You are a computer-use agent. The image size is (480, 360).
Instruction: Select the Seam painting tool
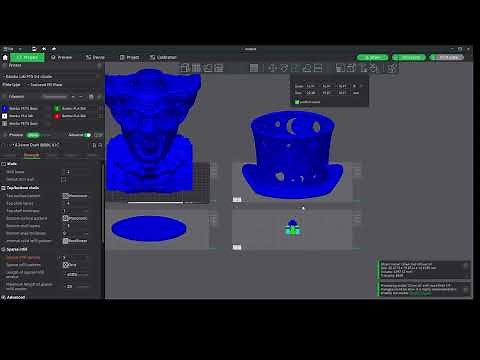click(x=351, y=68)
